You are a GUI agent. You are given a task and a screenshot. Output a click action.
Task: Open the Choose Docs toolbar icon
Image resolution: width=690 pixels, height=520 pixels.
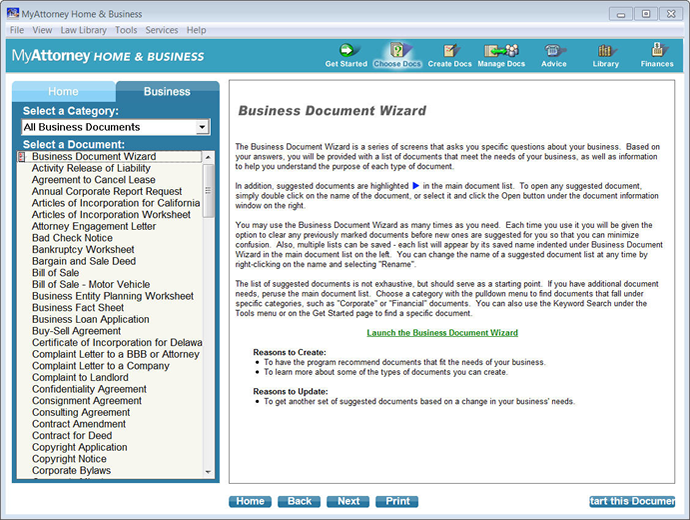397,55
